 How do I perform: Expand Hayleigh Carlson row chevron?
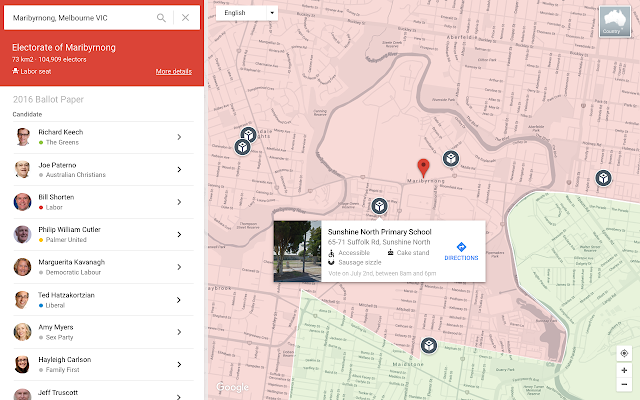click(x=179, y=364)
